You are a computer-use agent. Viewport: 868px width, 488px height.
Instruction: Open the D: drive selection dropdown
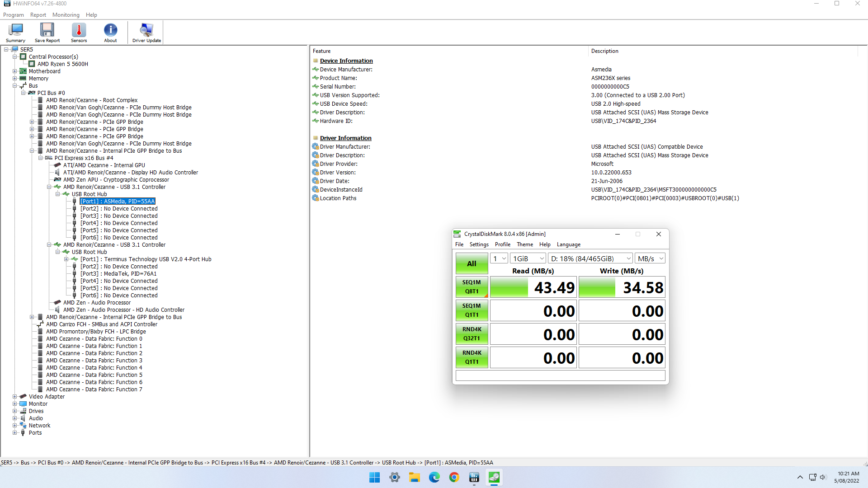(590, 258)
